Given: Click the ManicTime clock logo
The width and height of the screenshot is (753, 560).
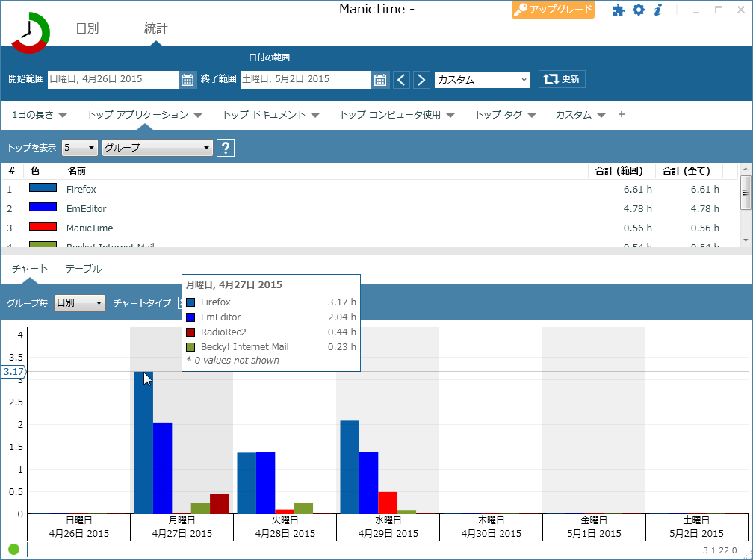Looking at the screenshot, I should pyautogui.click(x=30, y=33).
